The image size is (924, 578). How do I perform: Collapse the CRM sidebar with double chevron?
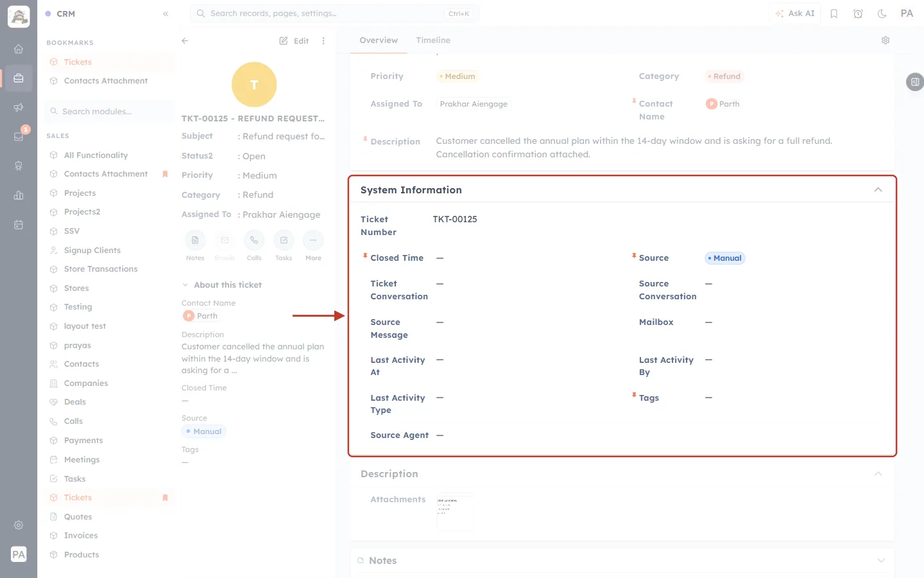pos(166,13)
